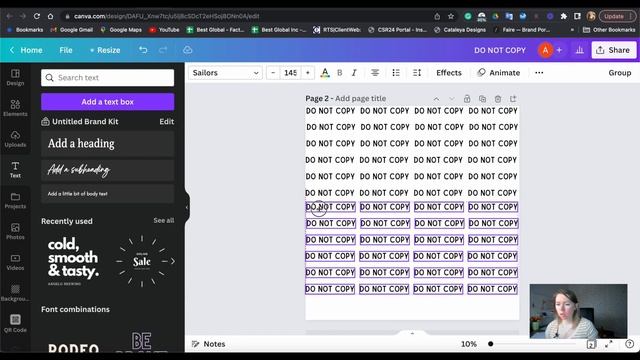Click Add page title field
This screenshot has height=360, width=640.
[x=360, y=98]
